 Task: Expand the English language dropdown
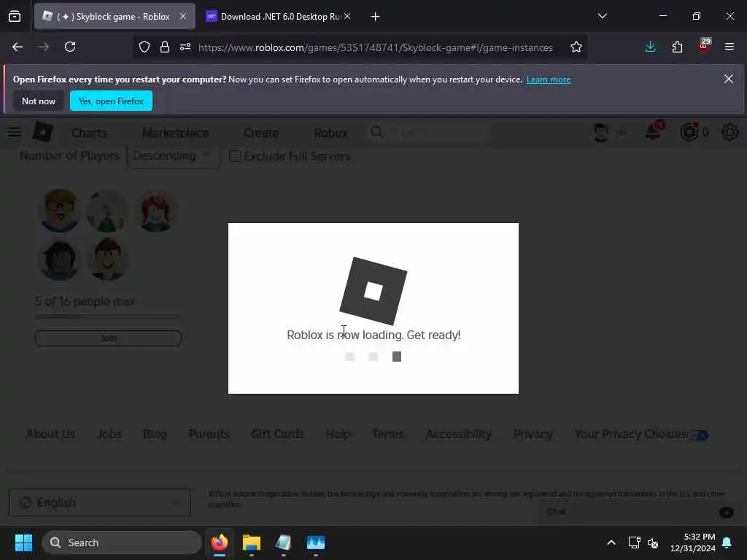click(100, 502)
